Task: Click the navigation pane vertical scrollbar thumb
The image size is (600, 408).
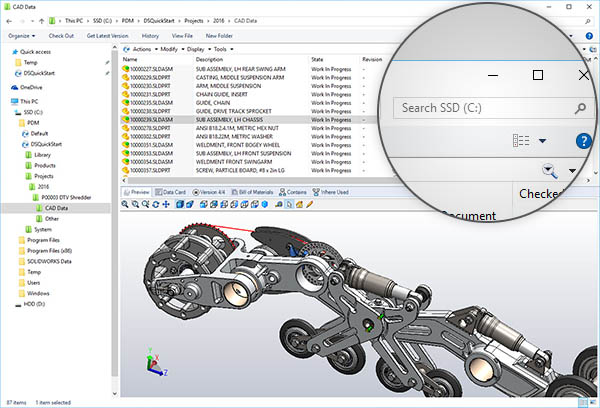Action: pyautogui.click(x=114, y=214)
